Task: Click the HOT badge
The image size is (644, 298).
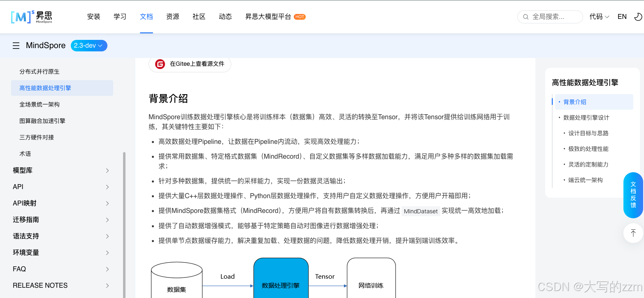Action: click(x=300, y=17)
